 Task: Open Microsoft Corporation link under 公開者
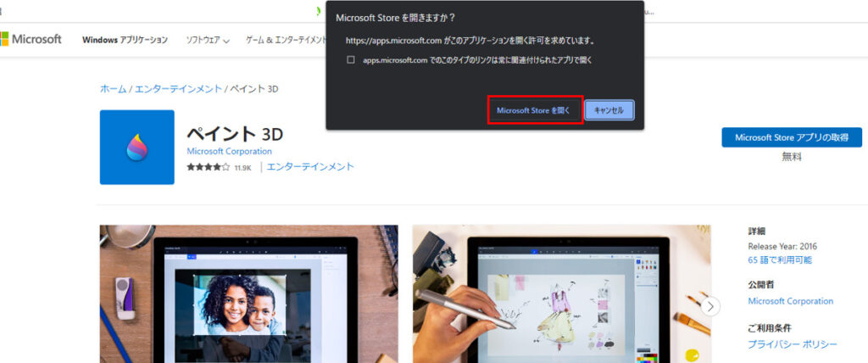click(791, 301)
